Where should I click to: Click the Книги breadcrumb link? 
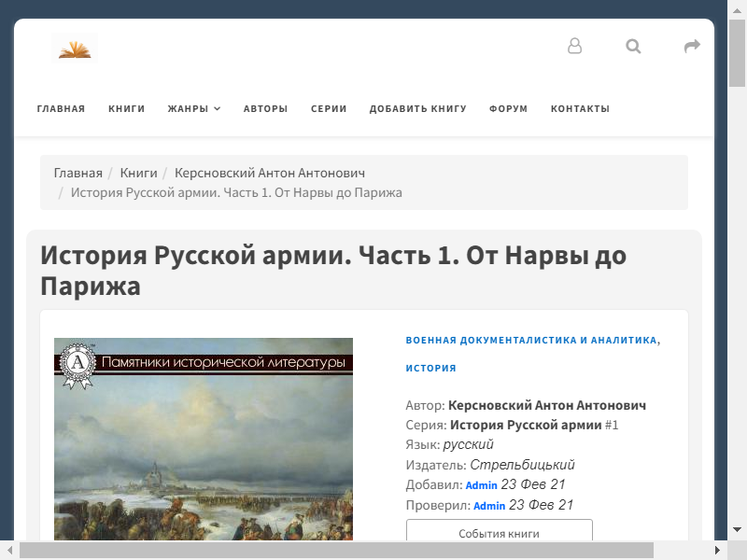[x=138, y=173]
